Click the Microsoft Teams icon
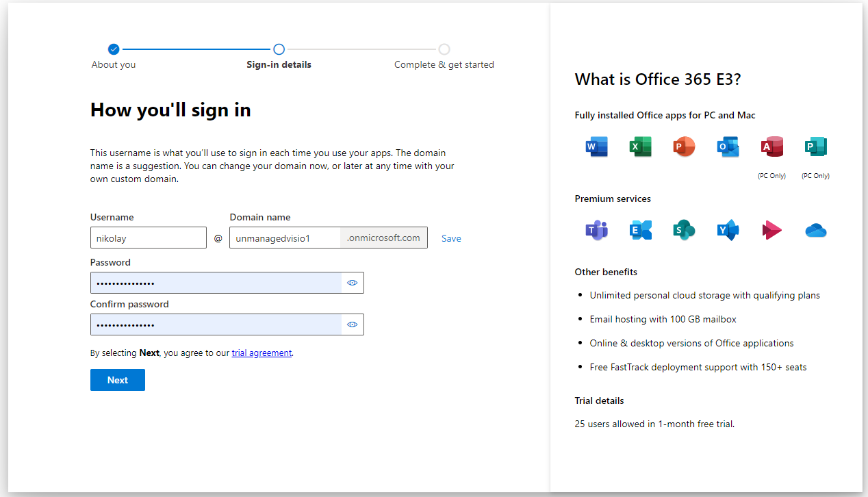This screenshot has width=868, height=497. coord(597,230)
